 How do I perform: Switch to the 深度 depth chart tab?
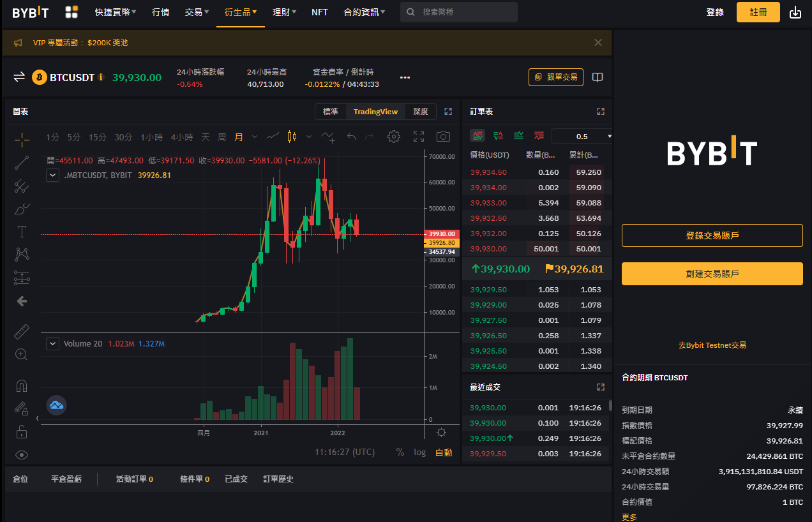click(421, 112)
